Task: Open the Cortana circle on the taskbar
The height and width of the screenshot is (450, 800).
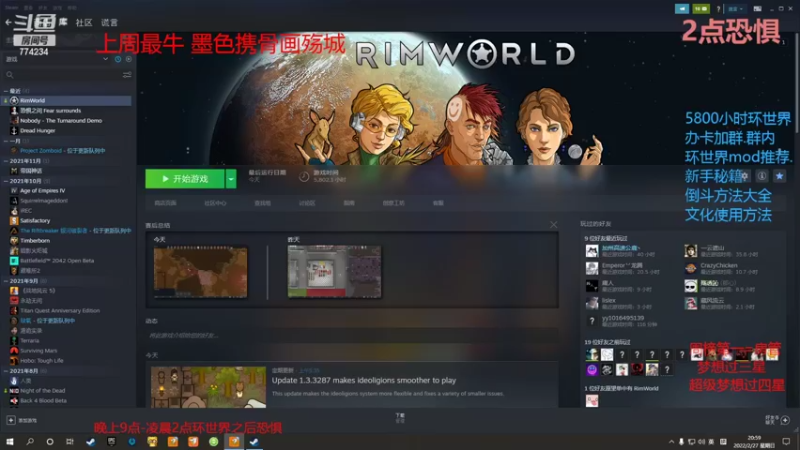Action: click(49, 441)
